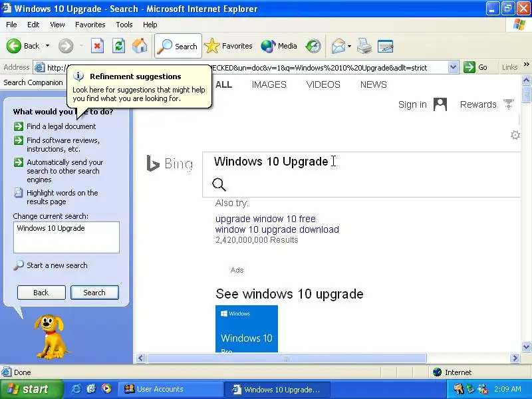Open the File menu
532x399 pixels.
(11, 25)
